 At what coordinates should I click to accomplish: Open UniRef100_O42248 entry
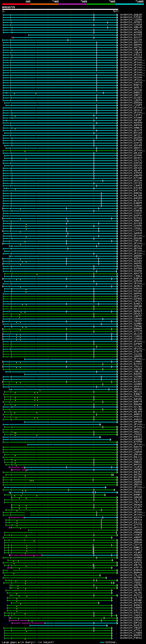click(131, 57)
